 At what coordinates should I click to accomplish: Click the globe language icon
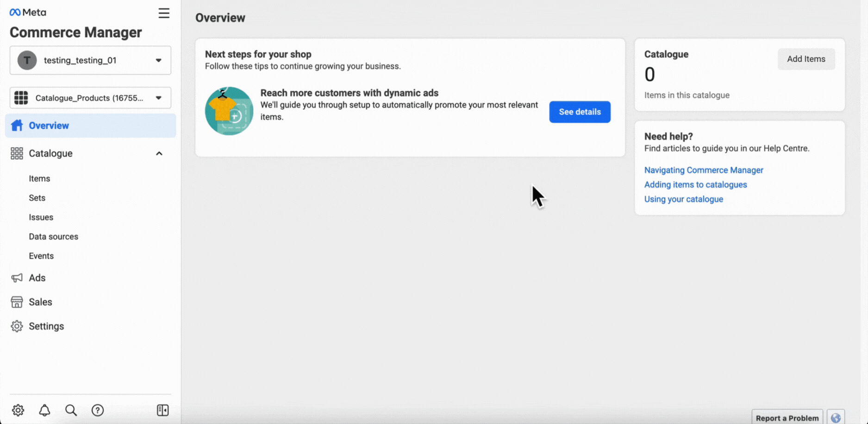click(836, 418)
